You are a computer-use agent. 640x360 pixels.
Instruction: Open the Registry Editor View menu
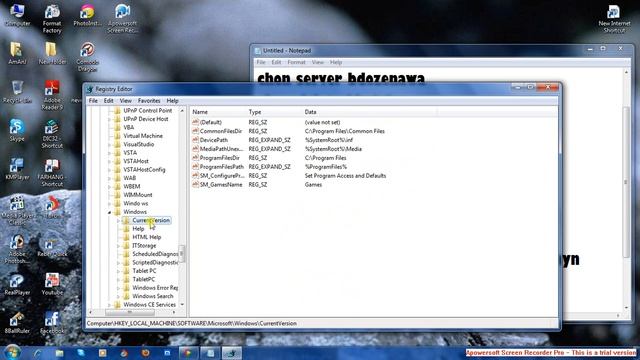click(x=125, y=100)
